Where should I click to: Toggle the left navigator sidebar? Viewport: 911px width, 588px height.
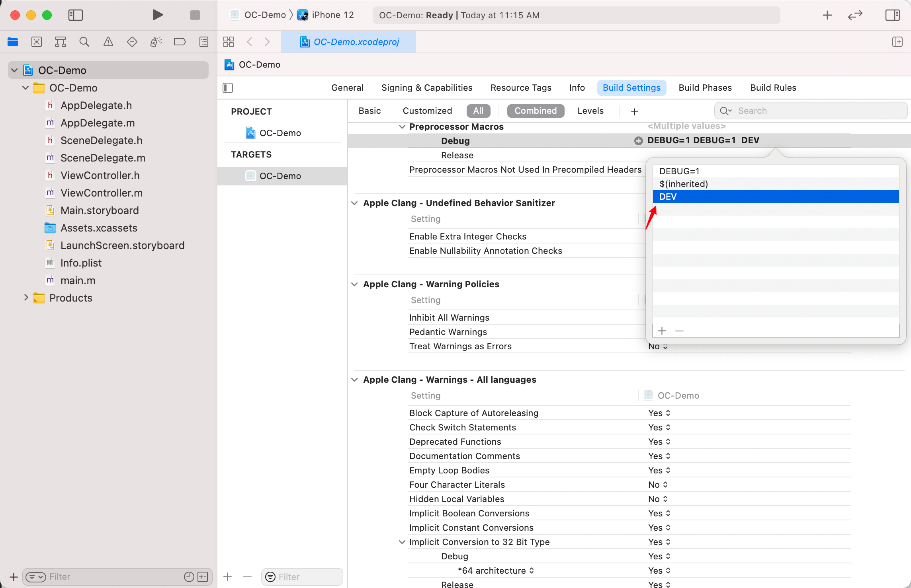tap(75, 15)
